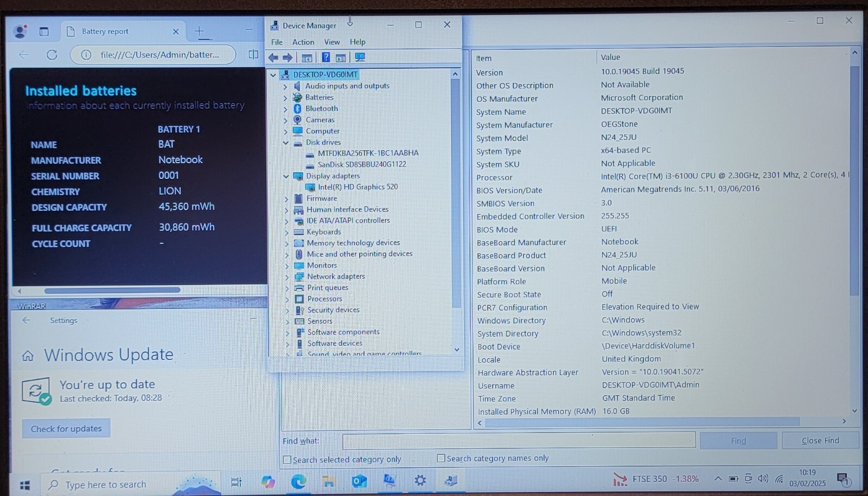Click the 'Find what' text field

tap(519, 440)
